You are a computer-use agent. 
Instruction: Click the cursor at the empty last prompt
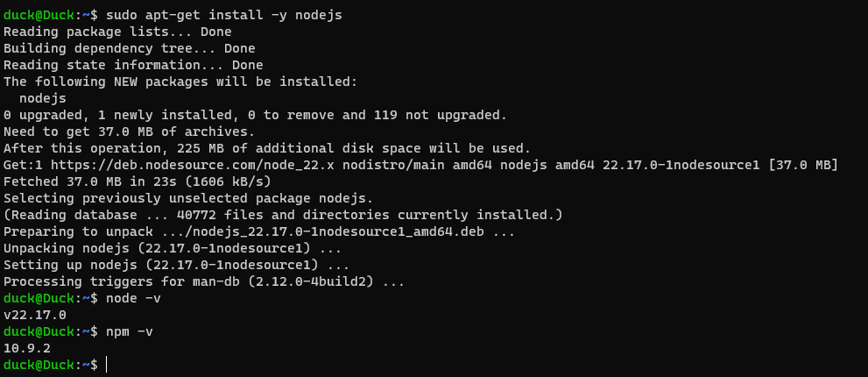106,365
